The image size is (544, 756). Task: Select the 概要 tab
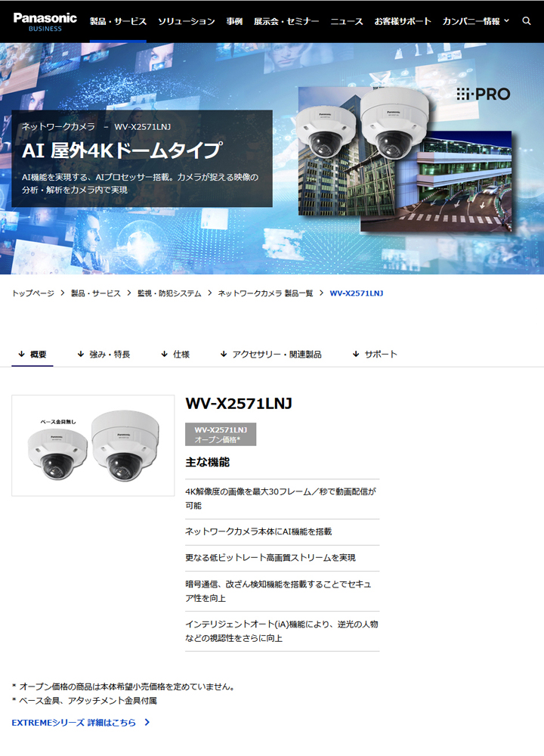point(32,355)
